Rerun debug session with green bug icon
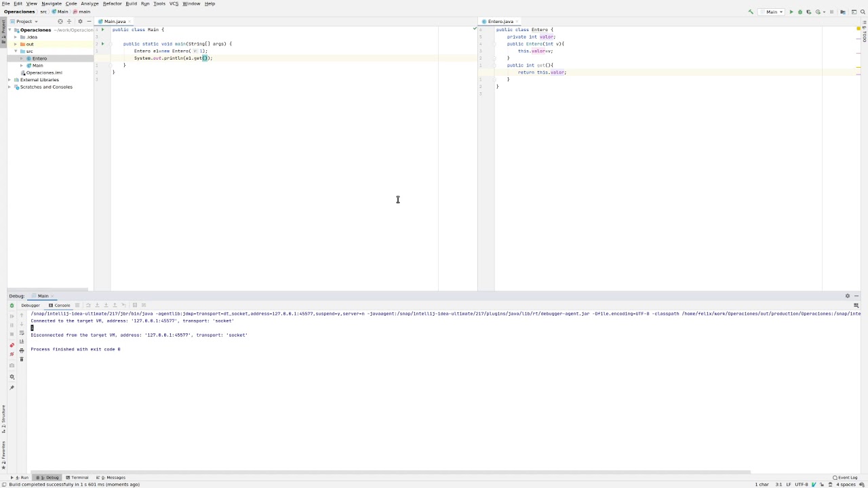868x488 pixels. click(x=12, y=306)
